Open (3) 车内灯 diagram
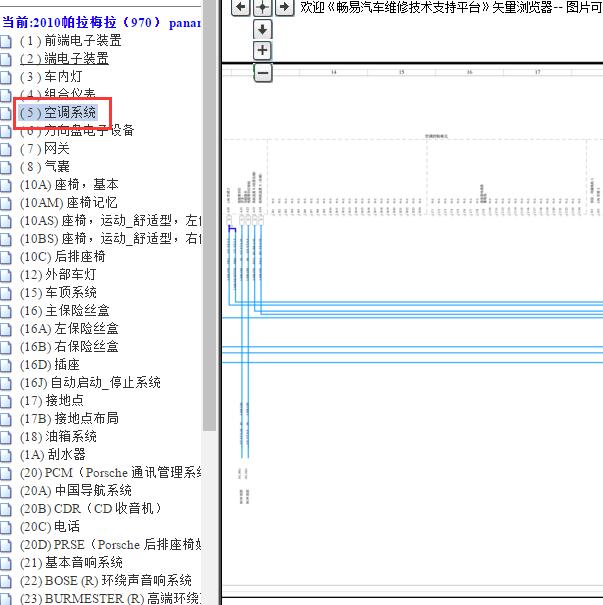Screen dimensions: 603x605 click(51, 76)
